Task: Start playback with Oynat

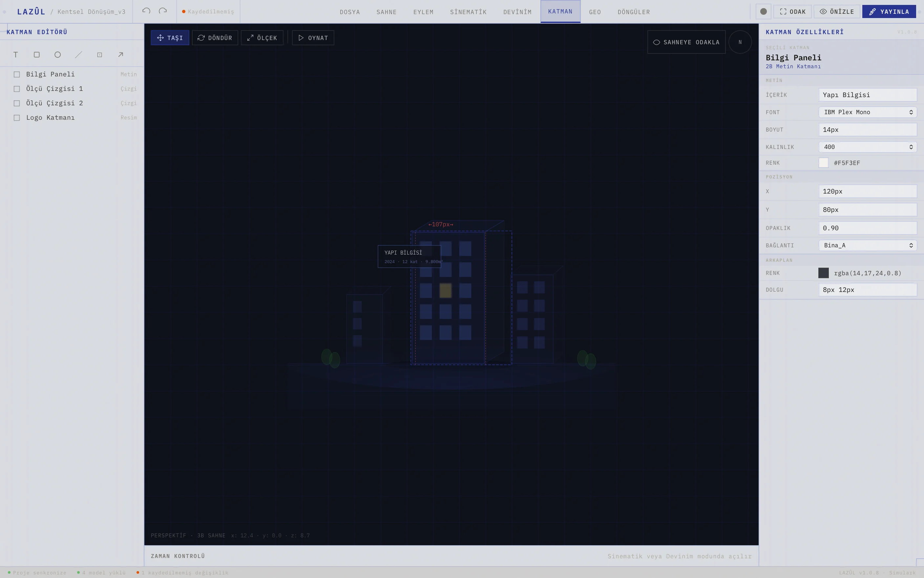Action: pyautogui.click(x=313, y=38)
